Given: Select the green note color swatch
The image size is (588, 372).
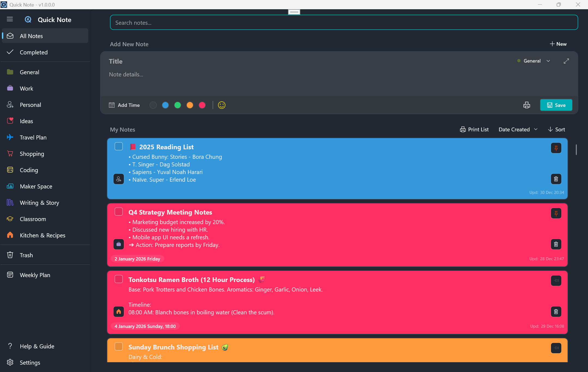Looking at the screenshot, I should (177, 105).
